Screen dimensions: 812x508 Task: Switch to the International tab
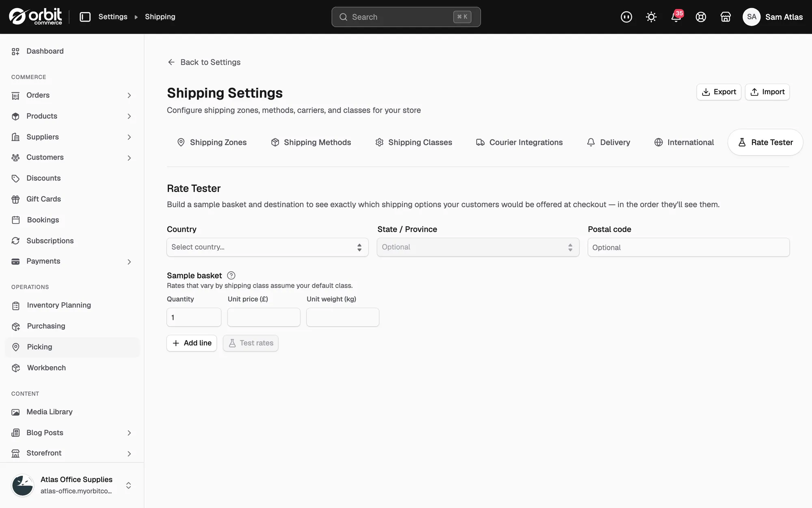(x=684, y=142)
